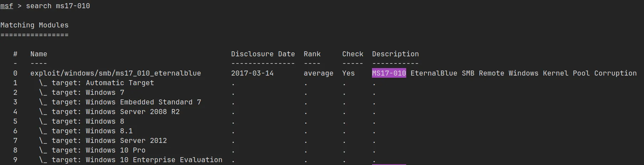Viewport: 644px width, 165px height.
Task: Click the Rank column header
Action: (312, 54)
